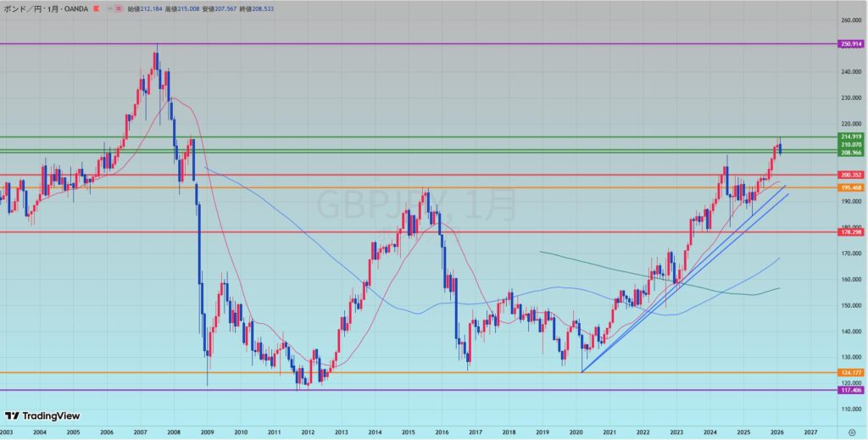The height and width of the screenshot is (440, 868).
Task: Click the 2015 label on time axis
Action: (x=407, y=432)
